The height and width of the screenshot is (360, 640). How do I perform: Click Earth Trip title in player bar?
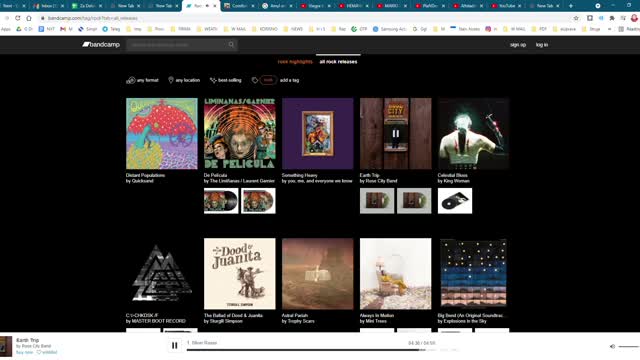pyautogui.click(x=28, y=340)
